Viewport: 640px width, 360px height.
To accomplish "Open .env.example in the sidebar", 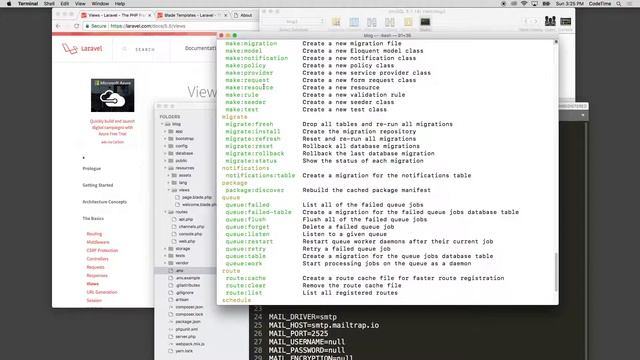I will 187,278.
